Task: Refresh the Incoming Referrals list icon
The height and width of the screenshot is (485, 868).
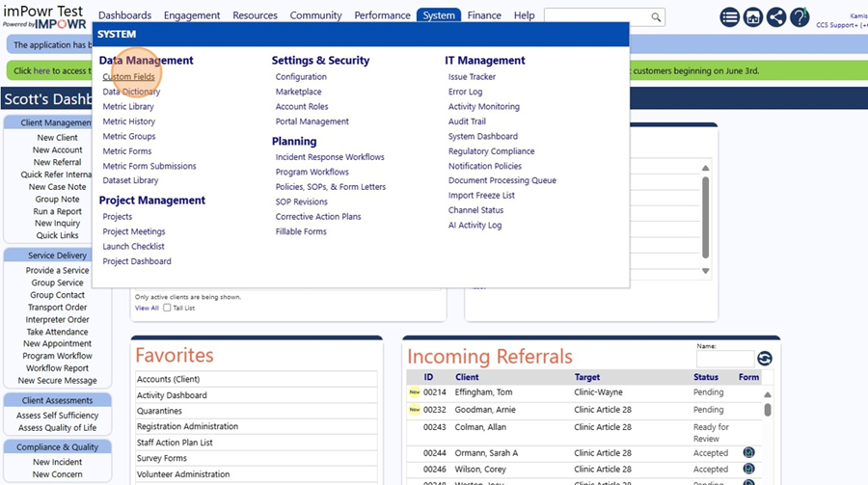Action: click(765, 359)
